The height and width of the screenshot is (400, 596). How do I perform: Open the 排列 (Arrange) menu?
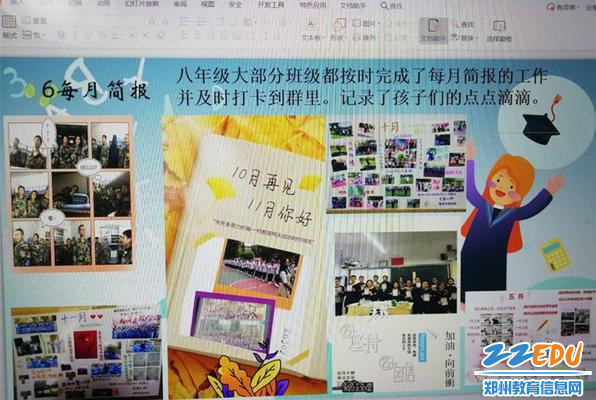[x=365, y=38]
